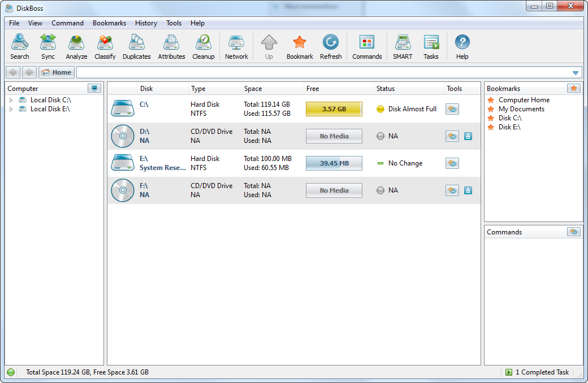
Task: Click the No Change status text
Action: pyautogui.click(x=405, y=163)
